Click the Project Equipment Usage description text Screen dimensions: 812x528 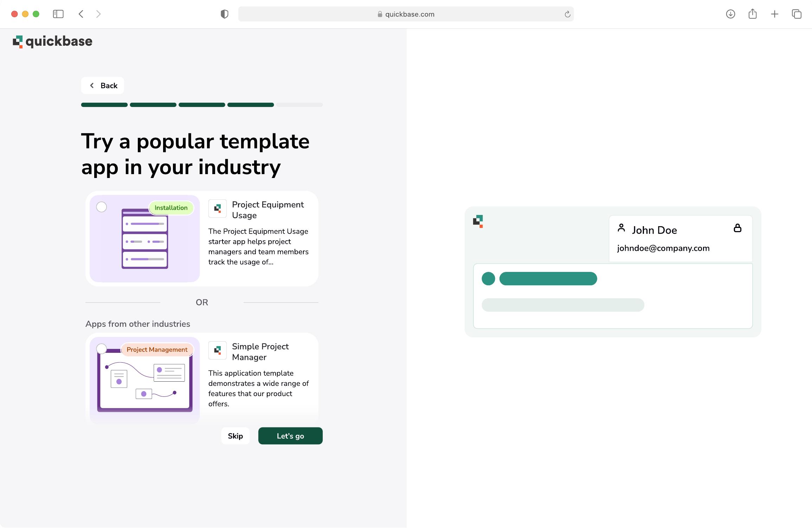pyautogui.click(x=258, y=247)
